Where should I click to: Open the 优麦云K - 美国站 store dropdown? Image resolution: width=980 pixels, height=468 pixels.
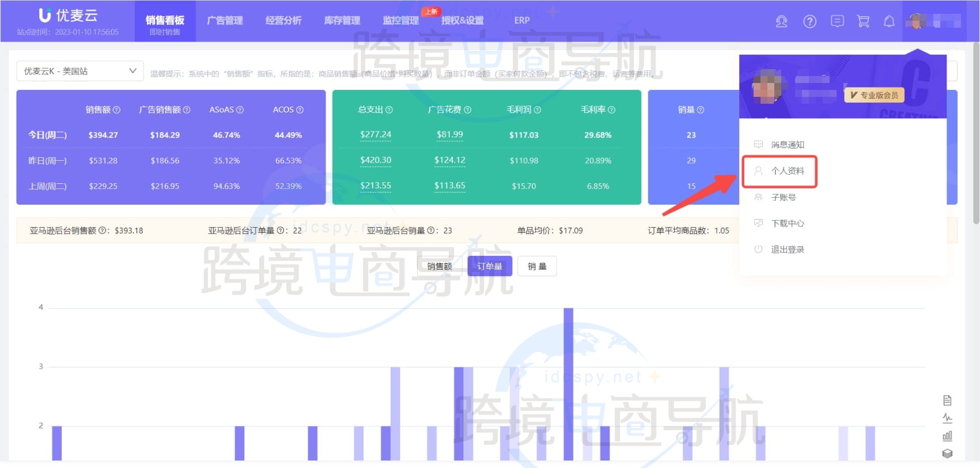tap(80, 71)
